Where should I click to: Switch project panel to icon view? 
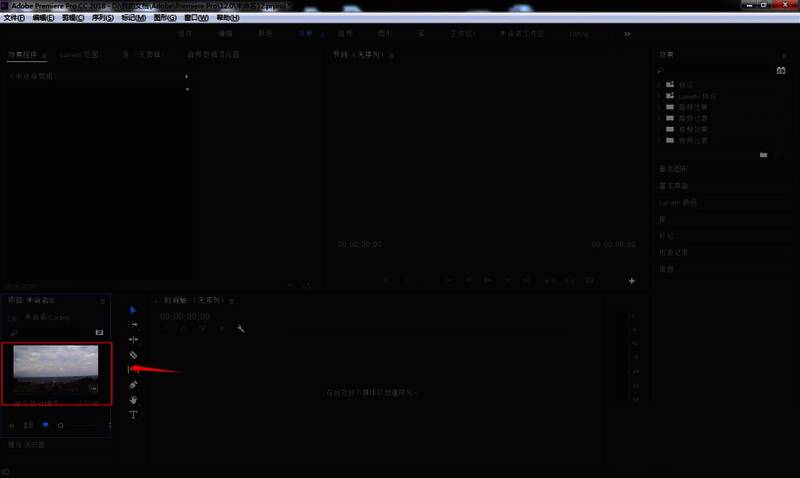pos(45,424)
